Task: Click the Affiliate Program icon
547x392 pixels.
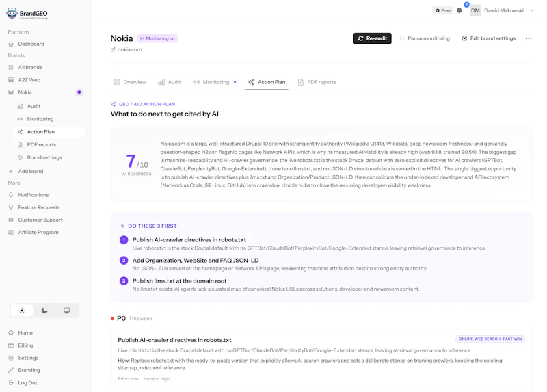Action: point(11,233)
